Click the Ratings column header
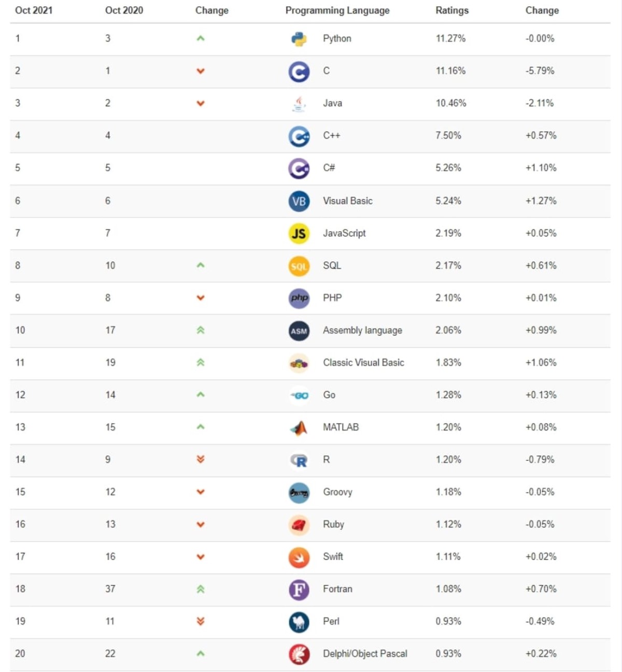The width and height of the screenshot is (622, 672). tap(452, 10)
